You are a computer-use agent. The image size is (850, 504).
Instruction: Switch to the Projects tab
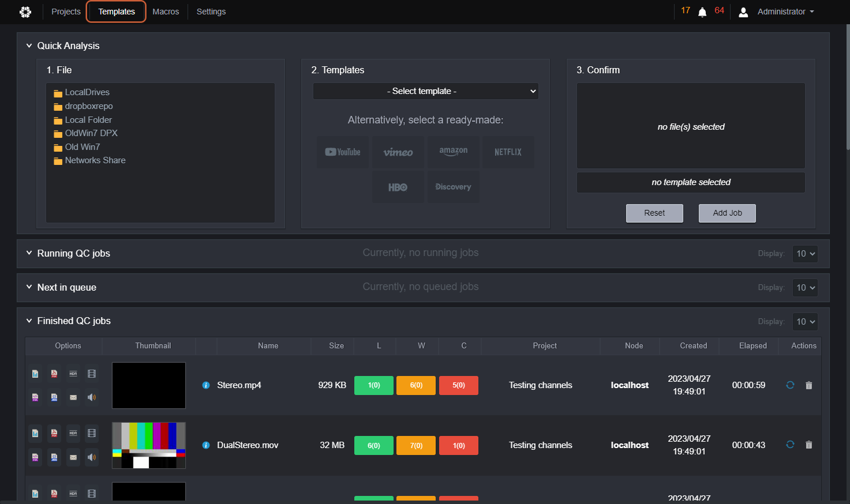66,12
